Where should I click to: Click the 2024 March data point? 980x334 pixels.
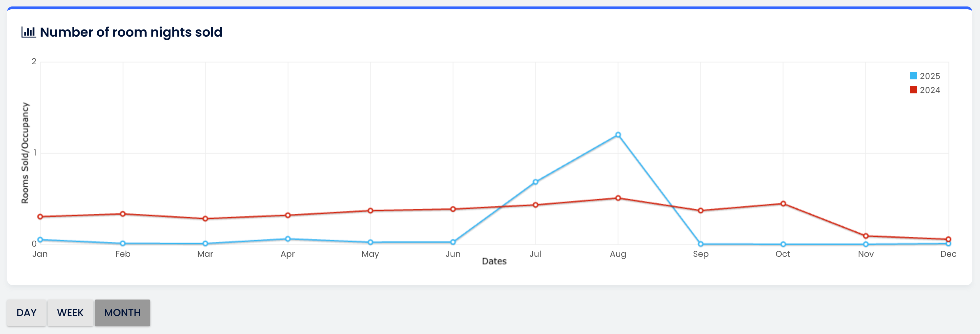pyautogui.click(x=205, y=219)
